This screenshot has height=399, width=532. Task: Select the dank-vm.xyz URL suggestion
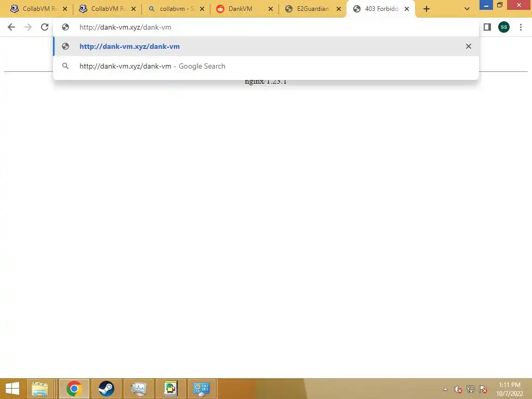[266, 46]
